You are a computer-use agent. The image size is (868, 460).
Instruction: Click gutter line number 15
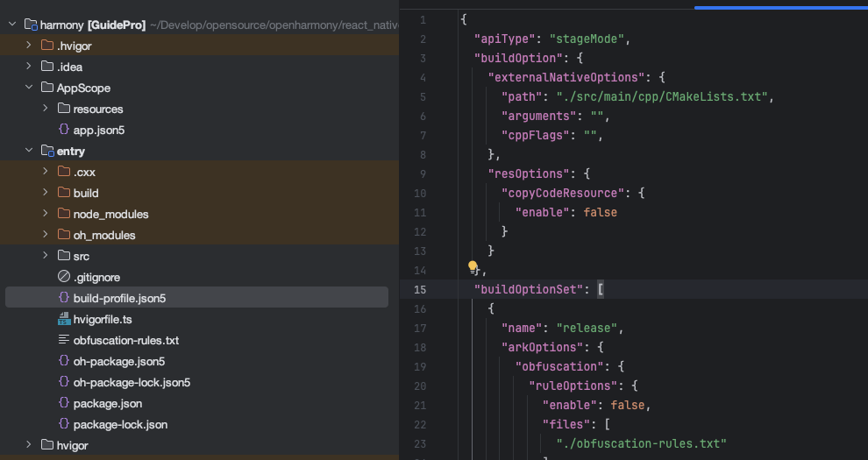click(420, 289)
